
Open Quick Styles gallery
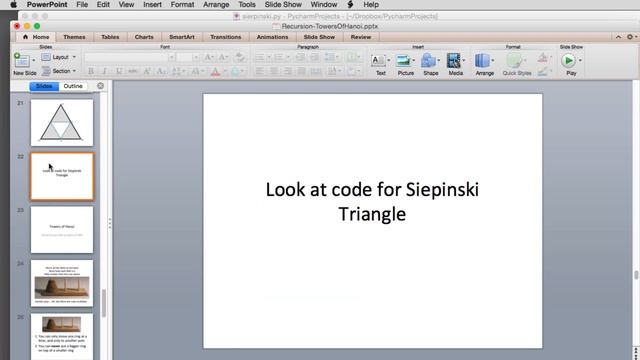[x=514, y=60]
